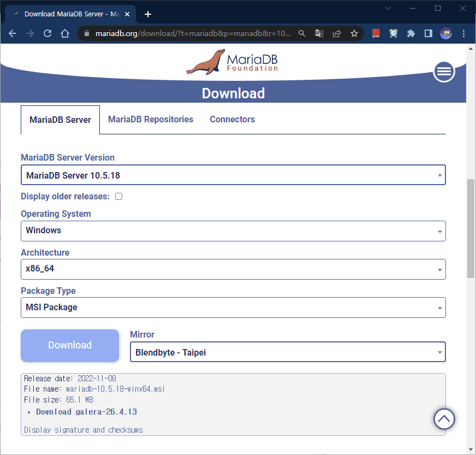Toggle the Display older releases checkbox

point(118,197)
